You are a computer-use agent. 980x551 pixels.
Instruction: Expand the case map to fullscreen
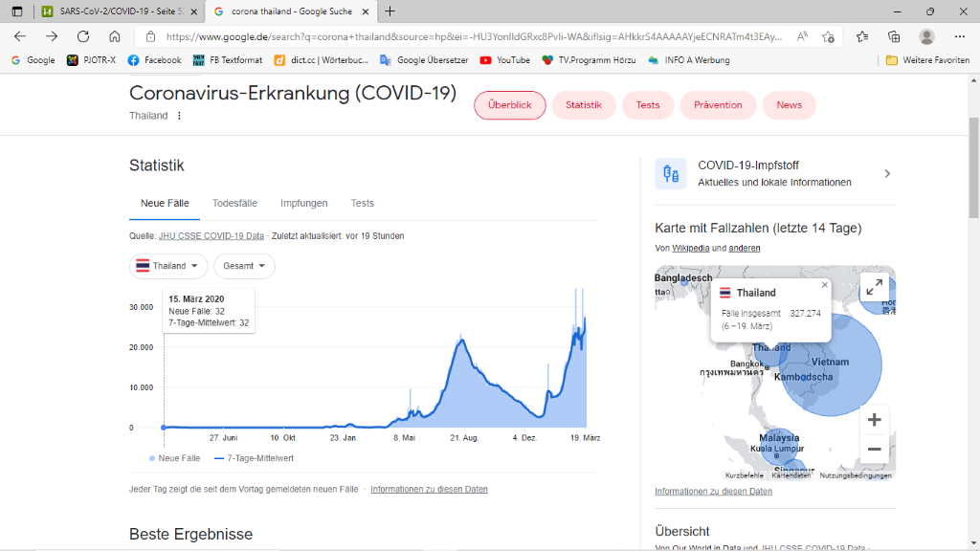[873, 287]
